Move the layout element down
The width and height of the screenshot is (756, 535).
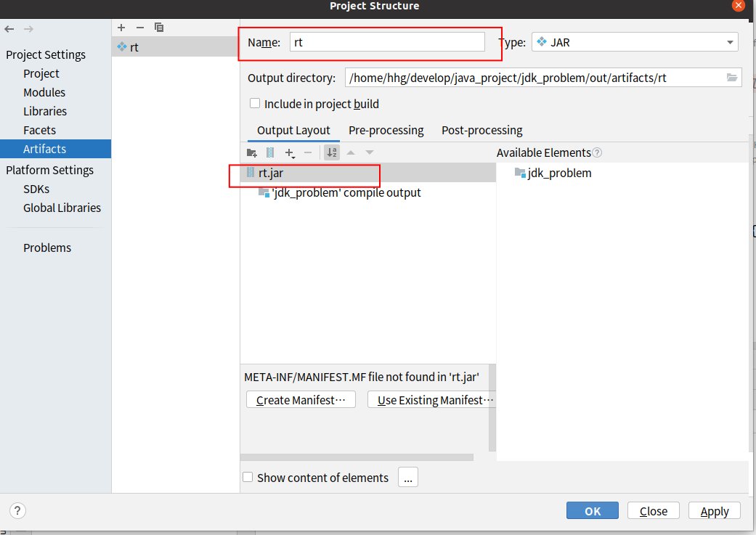(x=370, y=152)
